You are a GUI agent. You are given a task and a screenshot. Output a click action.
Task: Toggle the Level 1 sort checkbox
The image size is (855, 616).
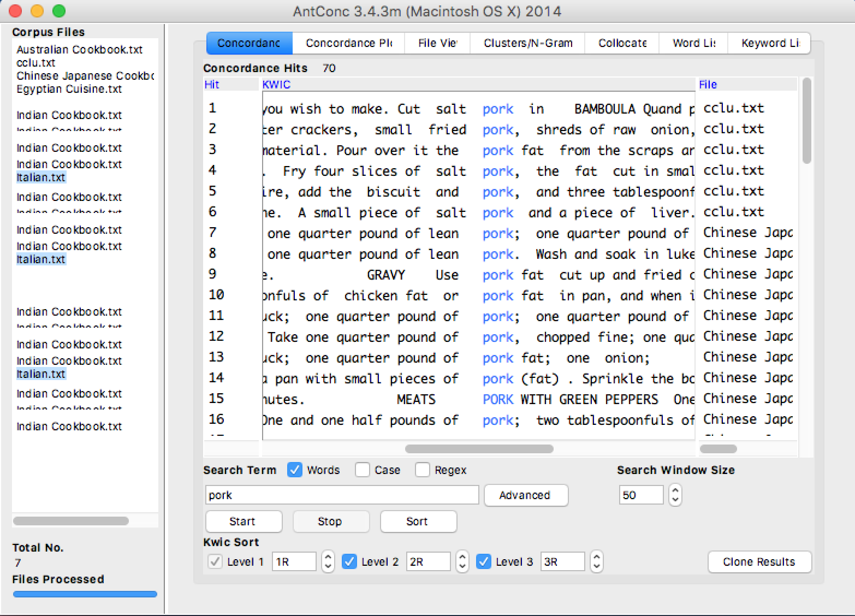point(215,561)
